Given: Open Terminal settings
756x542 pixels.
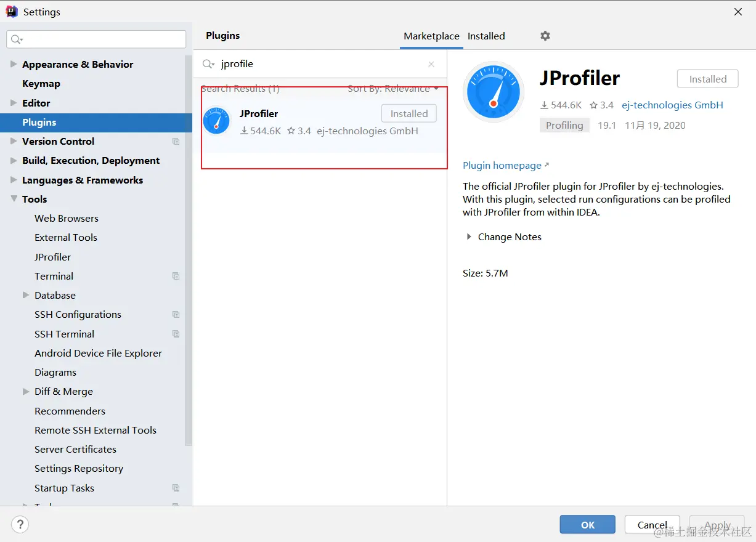Looking at the screenshot, I should (54, 277).
